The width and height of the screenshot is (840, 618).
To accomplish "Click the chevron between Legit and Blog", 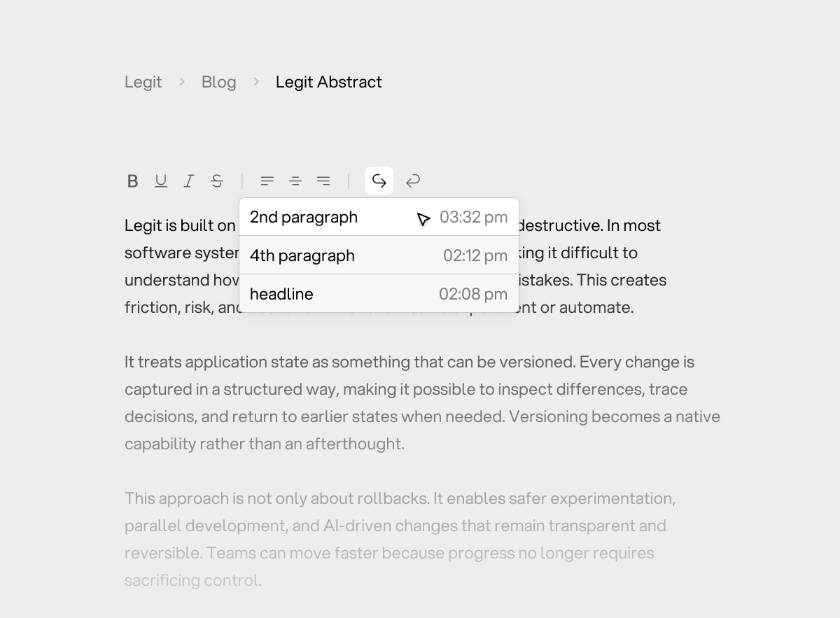I will coord(182,82).
